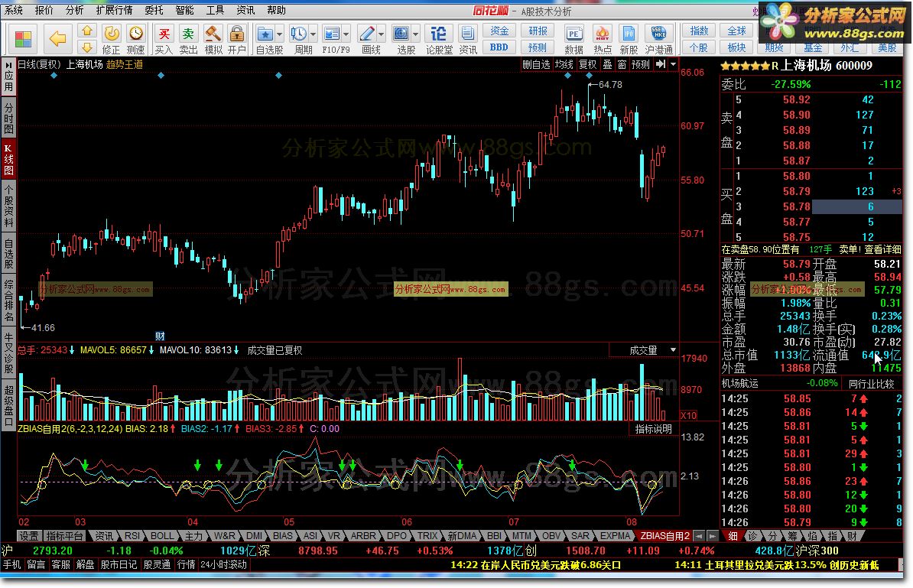The image size is (913, 588).
Task: Open the 报价 menu
Action: tap(44, 10)
